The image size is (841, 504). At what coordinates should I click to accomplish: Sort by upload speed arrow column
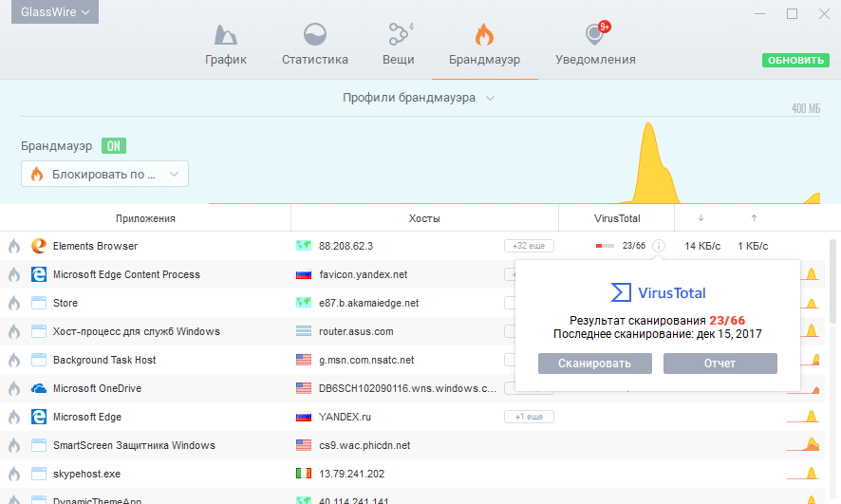(x=754, y=218)
